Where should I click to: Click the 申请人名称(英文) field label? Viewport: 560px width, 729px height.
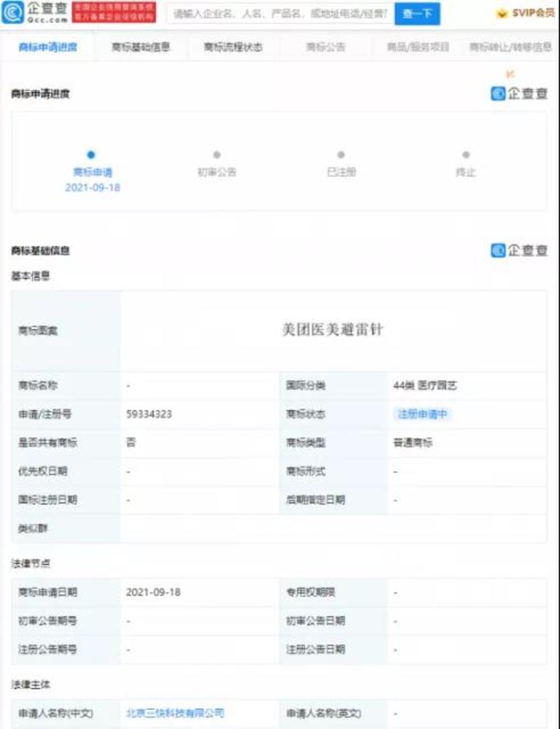pyautogui.click(x=324, y=713)
